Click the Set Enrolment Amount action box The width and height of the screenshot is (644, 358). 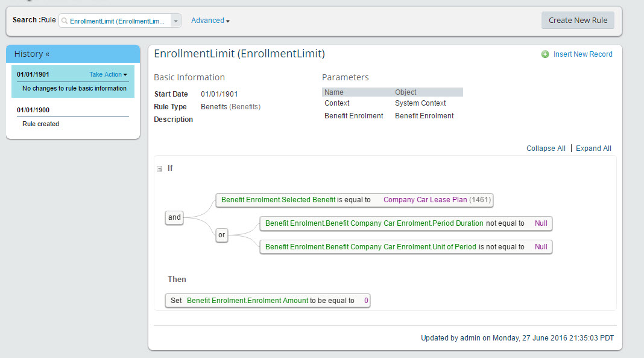tap(267, 301)
